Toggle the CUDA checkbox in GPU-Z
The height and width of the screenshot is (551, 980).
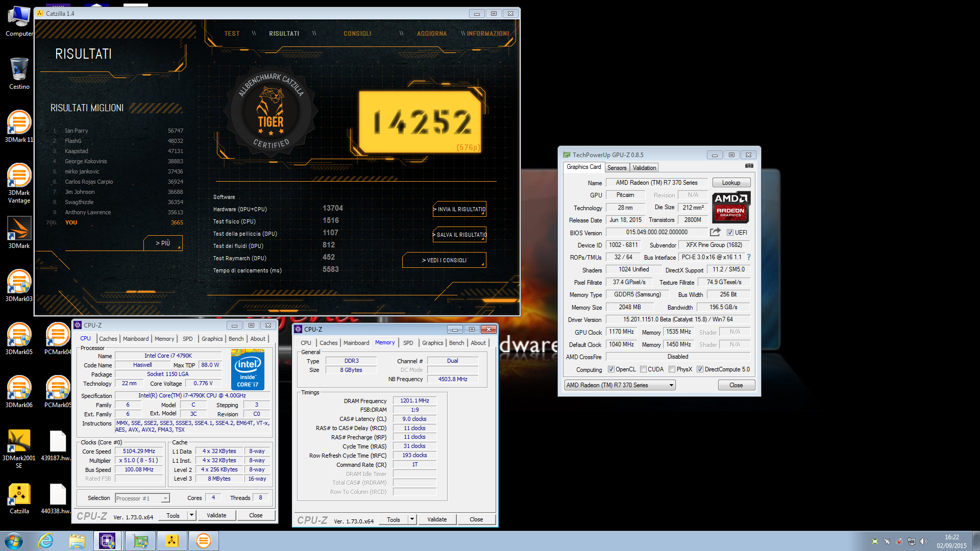tap(644, 369)
